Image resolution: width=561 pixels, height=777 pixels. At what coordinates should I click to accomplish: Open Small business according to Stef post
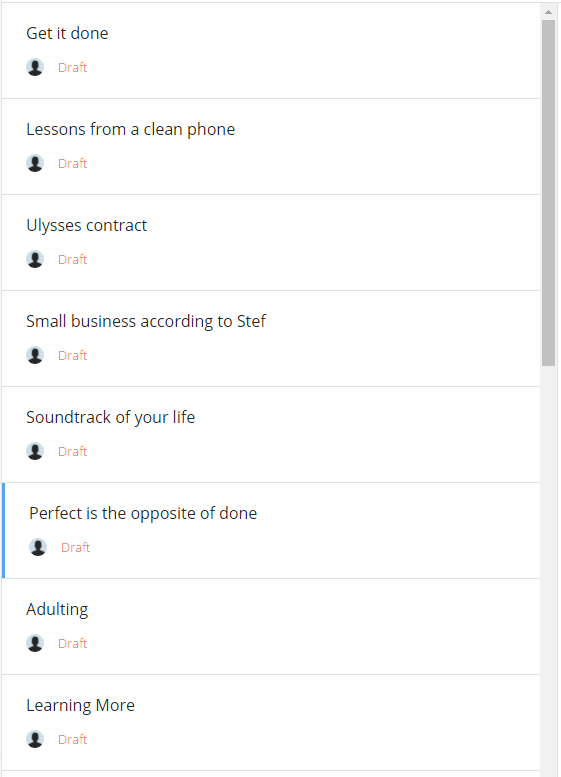click(271, 339)
